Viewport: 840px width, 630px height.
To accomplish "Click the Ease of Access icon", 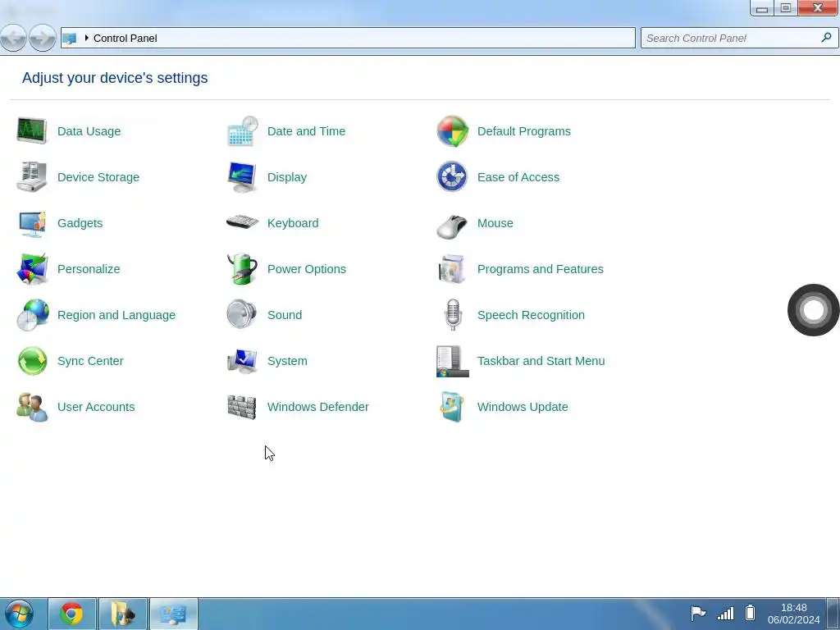I will (x=452, y=177).
